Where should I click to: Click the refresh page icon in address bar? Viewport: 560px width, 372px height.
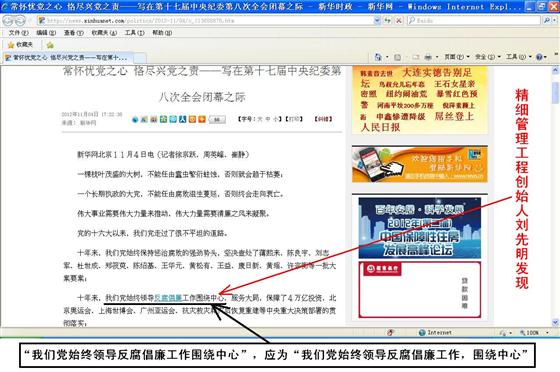(388, 21)
